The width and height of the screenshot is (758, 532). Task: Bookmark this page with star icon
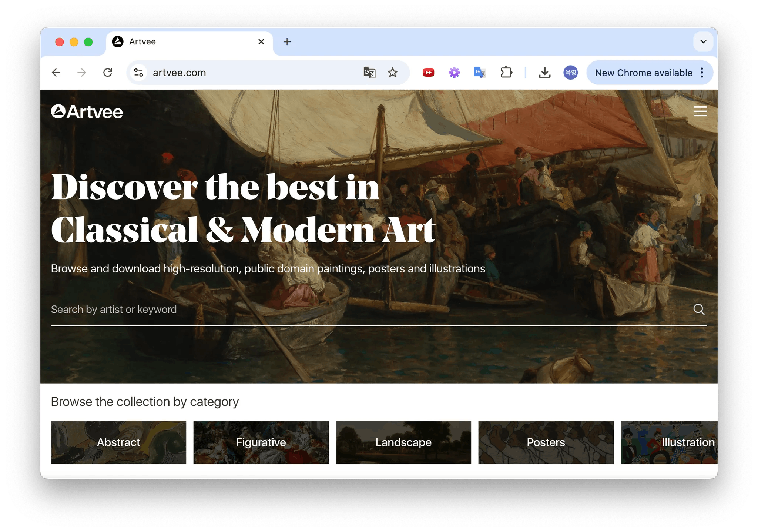(392, 73)
